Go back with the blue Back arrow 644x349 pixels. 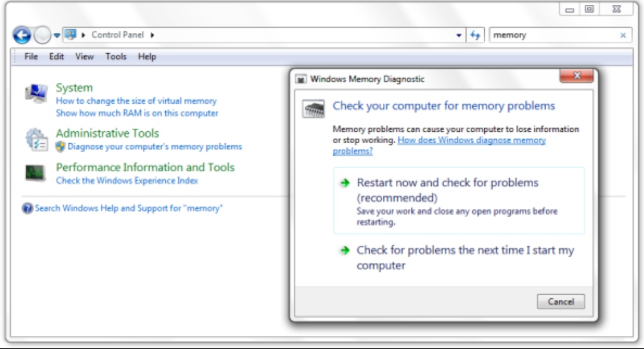coord(22,35)
